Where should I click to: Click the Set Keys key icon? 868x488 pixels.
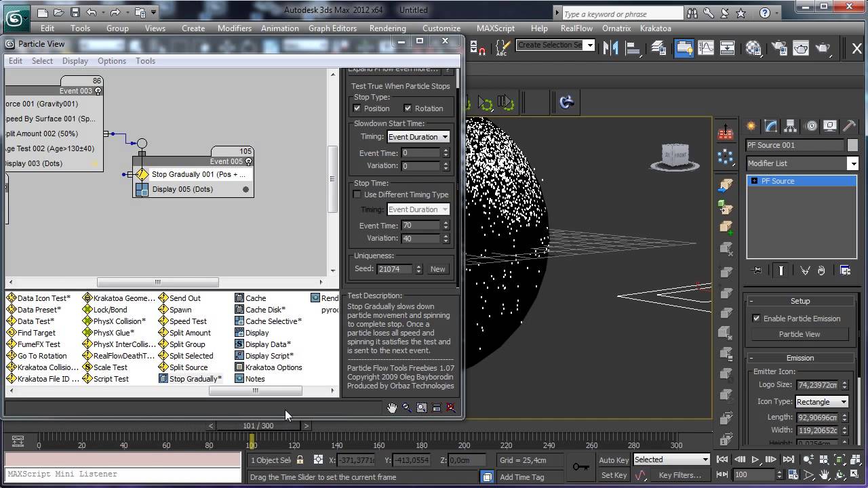point(580,467)
